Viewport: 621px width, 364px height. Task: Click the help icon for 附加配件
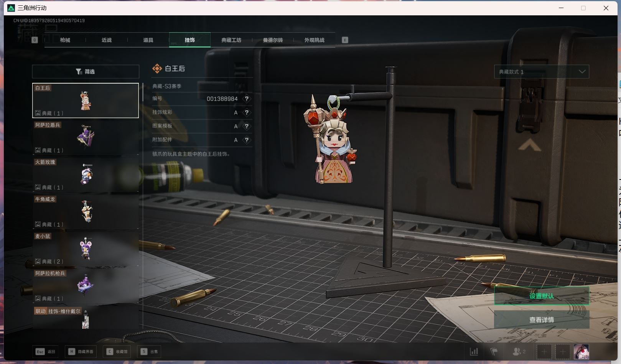(247, 140)
